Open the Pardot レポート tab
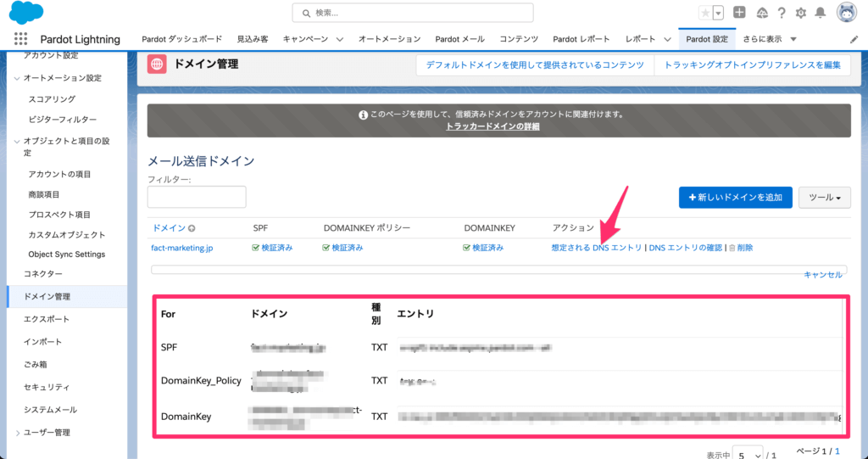Viewport: 868px width, 459px height. click(x=581, y=39)
